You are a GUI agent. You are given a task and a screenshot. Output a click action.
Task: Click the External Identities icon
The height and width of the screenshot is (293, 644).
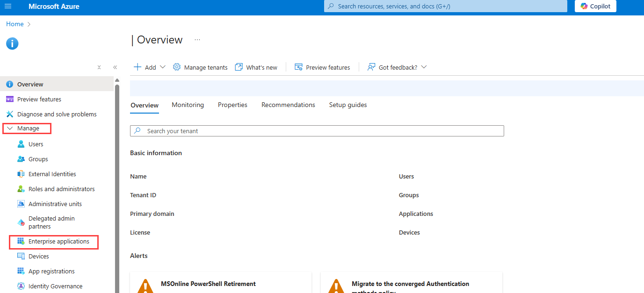click(x=21, y=174)
